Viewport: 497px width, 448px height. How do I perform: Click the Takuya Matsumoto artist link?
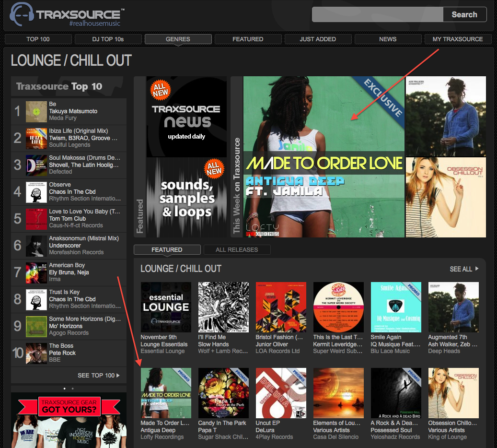(73, 111)
